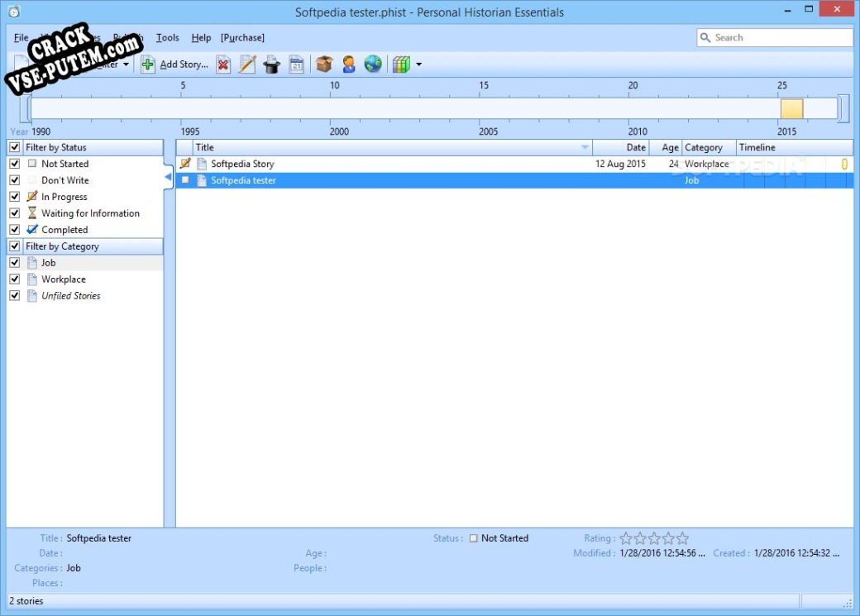Toggle the In Progress filter checkbox

(x=15, y=196)
